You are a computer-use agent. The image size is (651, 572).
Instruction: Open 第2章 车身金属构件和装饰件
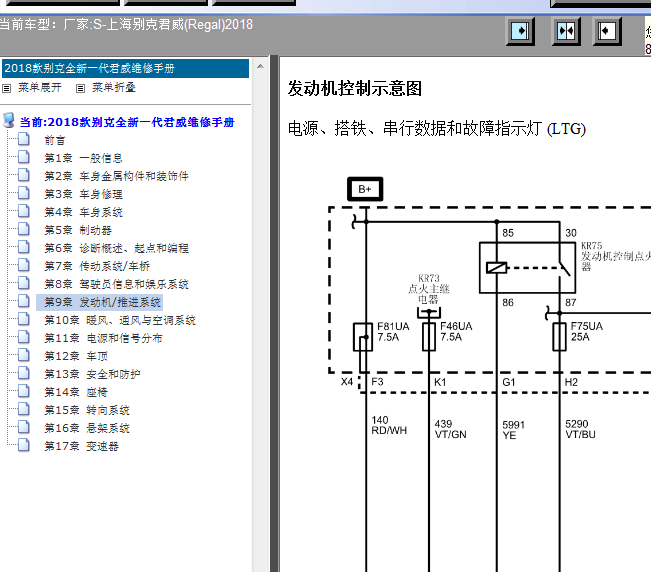coord(116,176)
